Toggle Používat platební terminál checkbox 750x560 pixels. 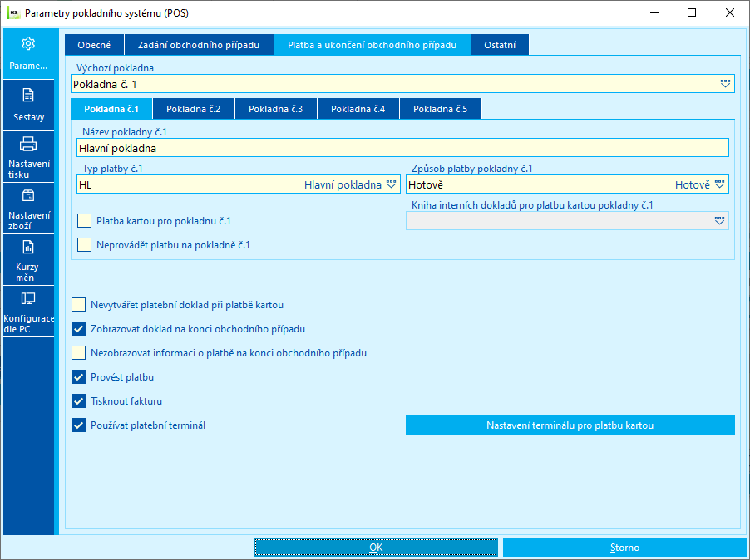click(x=78, y=425)
